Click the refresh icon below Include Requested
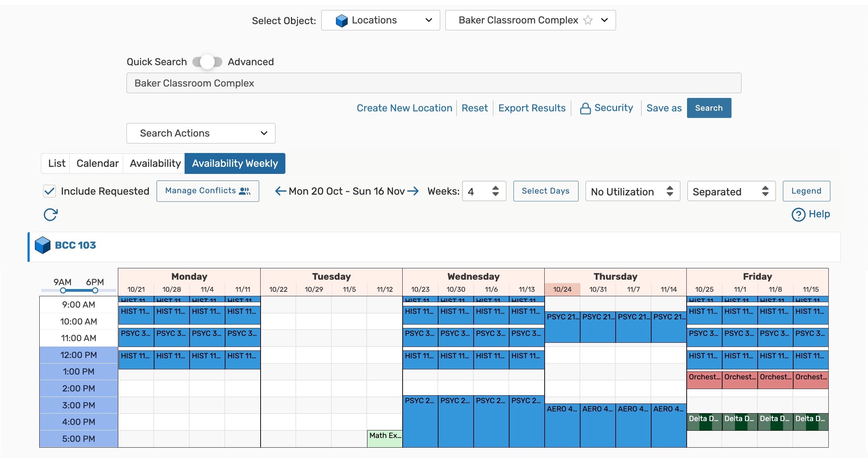The width and height of the screenshot is (868, 458). [50, 214]
